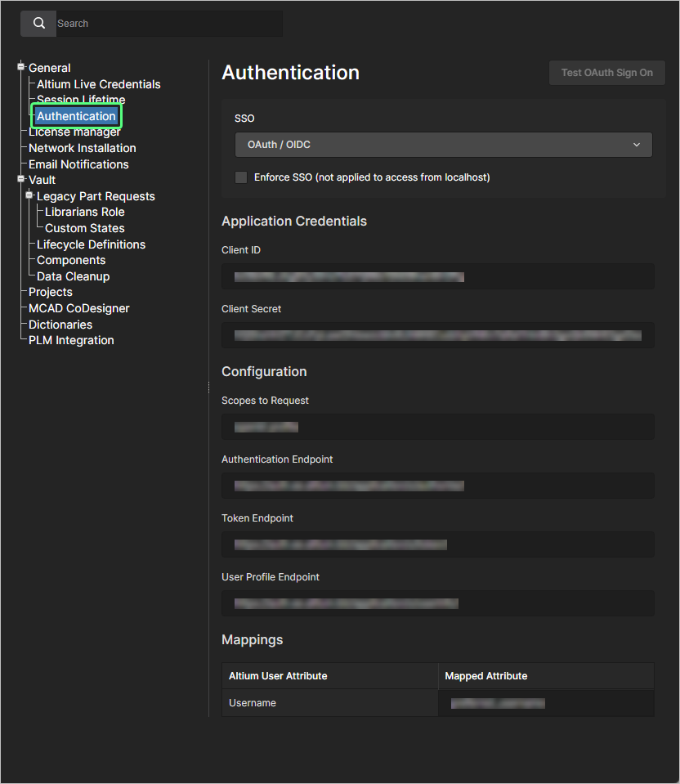Click the Client Secret input field

click(x=438, y=335)
